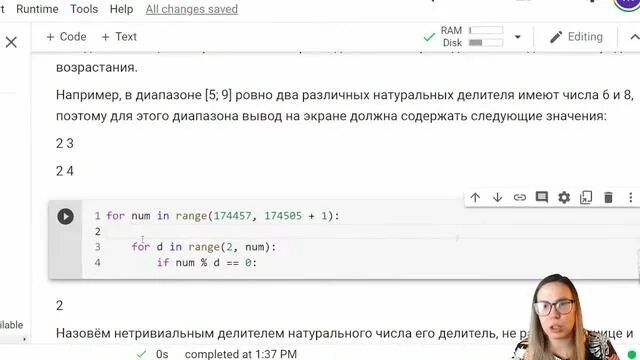Click the paragraph starting with 'Например'
Screen dimensions: 640x360
(x=345, y=106)
